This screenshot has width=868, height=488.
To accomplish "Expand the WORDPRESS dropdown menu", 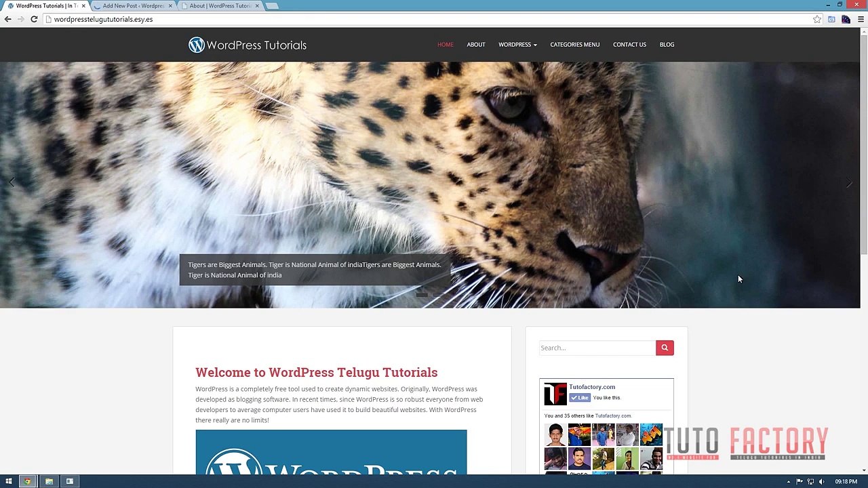I will (x=517, y=45).
